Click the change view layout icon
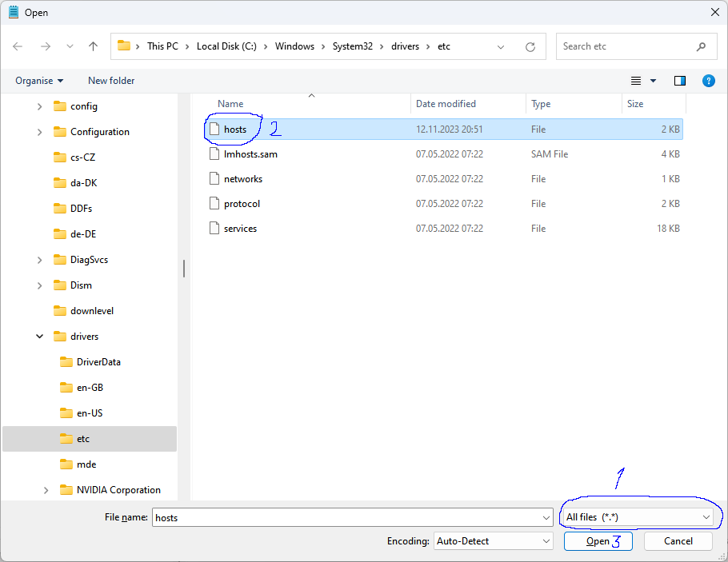The image size is (728, 562). [637, 81]
